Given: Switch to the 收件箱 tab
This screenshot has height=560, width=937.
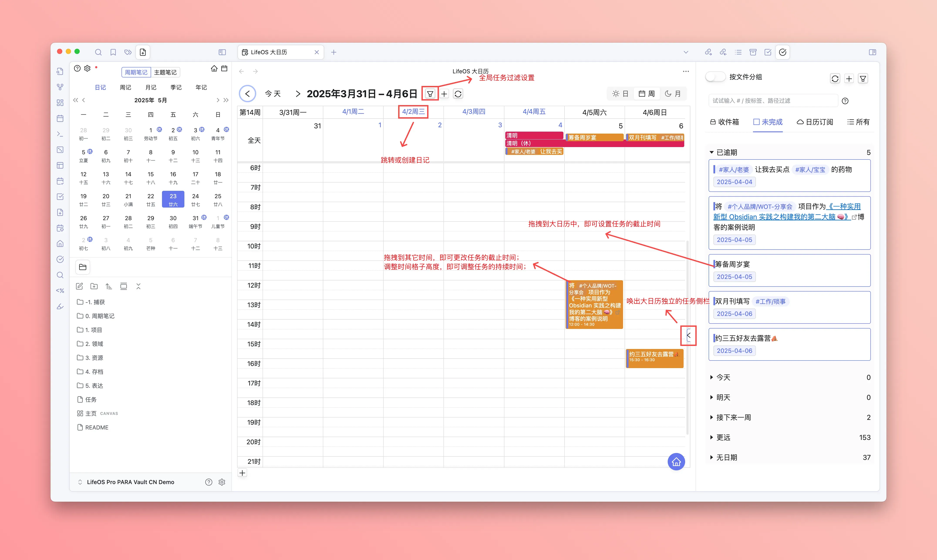Looking at the screenshot, I should [x=725, y=122].
